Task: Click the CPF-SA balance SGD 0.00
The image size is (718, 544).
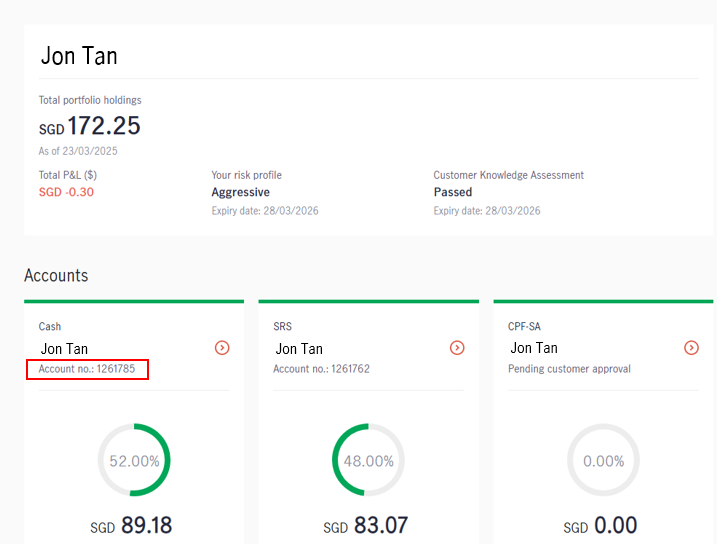Action: coord(600,526)
